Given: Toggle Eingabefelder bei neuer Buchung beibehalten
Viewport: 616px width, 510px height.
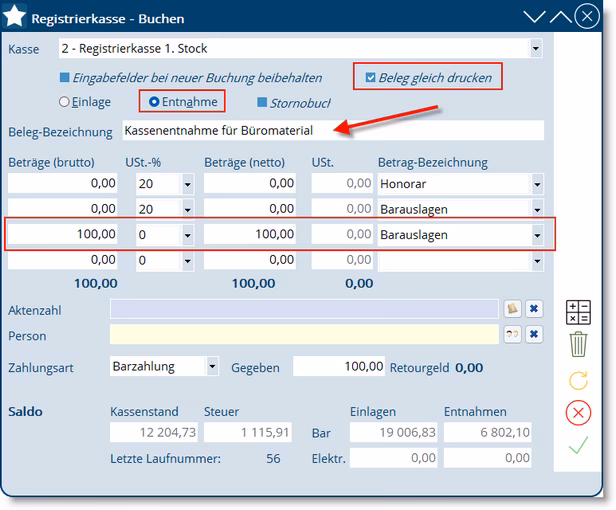Looking at the screenshot, I should point(64,77).
